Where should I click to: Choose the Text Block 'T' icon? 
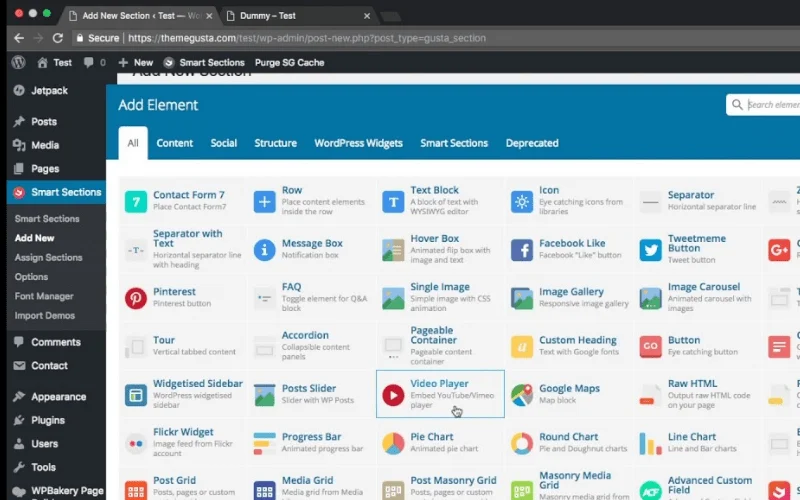pyautogui.click(x=393, y=202)
